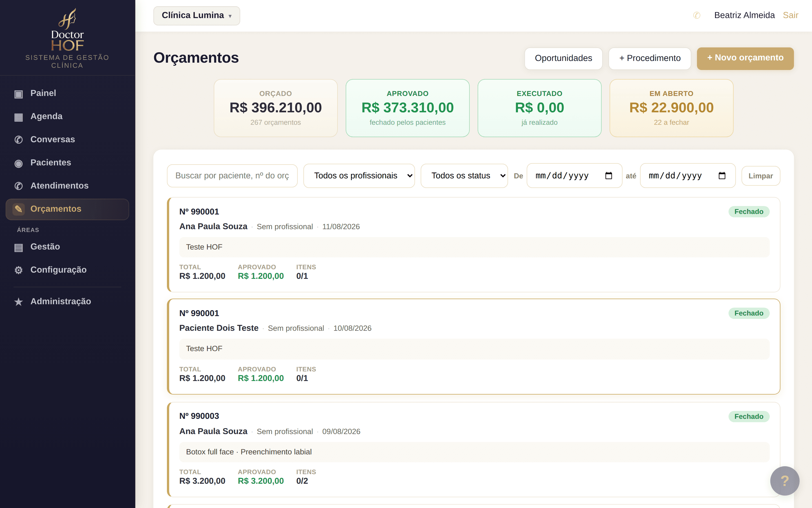Click the Doctor HOF logo

click(x=67, y=29)
